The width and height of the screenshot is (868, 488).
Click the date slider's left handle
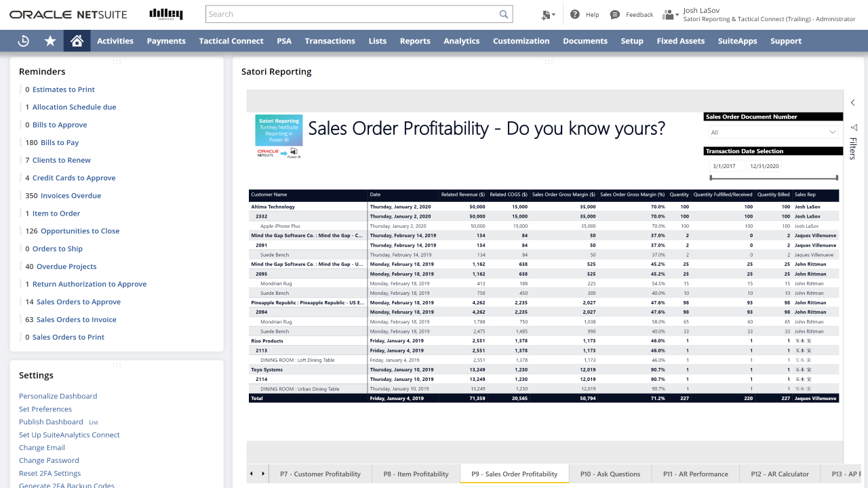pos(711,178)
